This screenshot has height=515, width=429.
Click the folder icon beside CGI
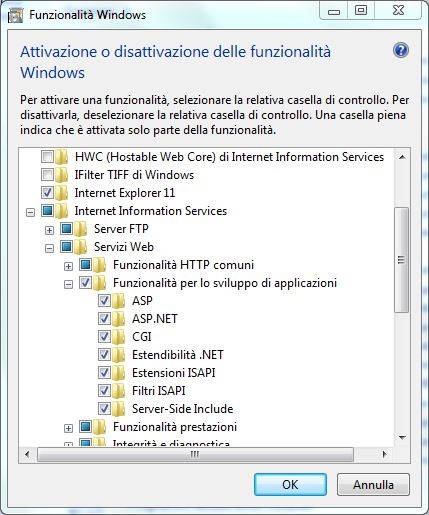[x=118, y=337]
